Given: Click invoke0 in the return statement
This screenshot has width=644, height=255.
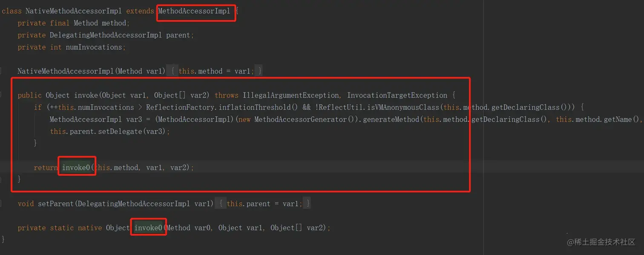Looking at the screenshot, I should [76, 168].
